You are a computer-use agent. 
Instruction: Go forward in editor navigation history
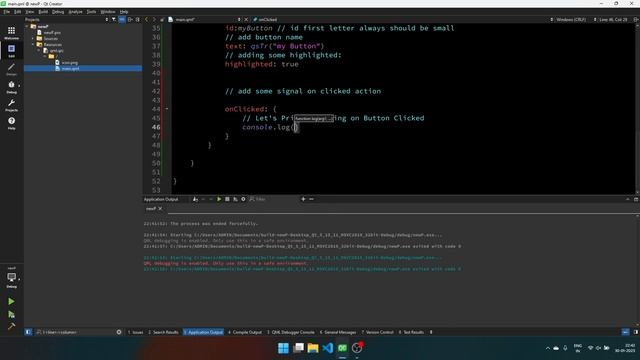pos(154,20)
